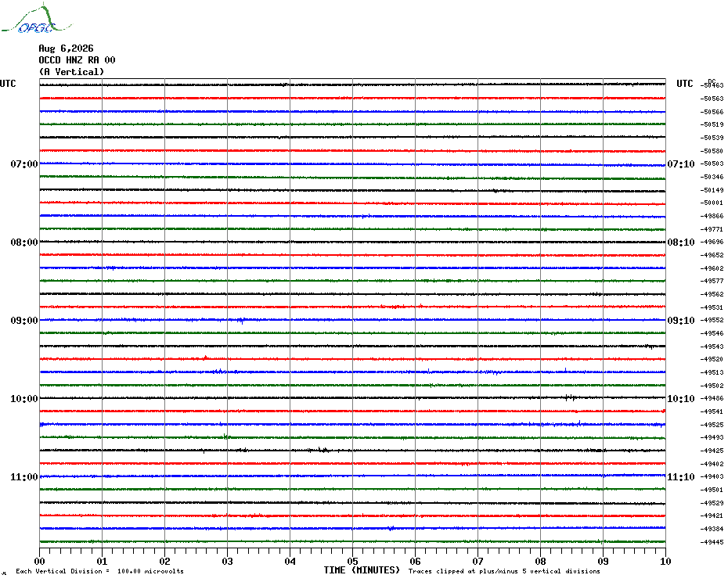This screenshot has width=728, height=582.
Task: Click the DC offset value -49502
Action: [712, 386]
